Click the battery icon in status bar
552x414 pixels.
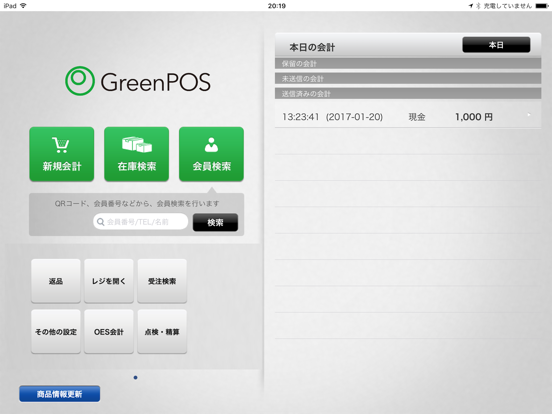tap(542, 6)
